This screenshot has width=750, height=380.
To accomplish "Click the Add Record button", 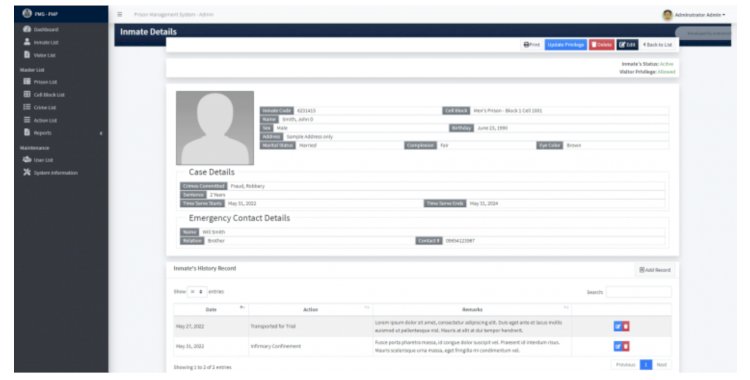I will [x=655, y=270].
